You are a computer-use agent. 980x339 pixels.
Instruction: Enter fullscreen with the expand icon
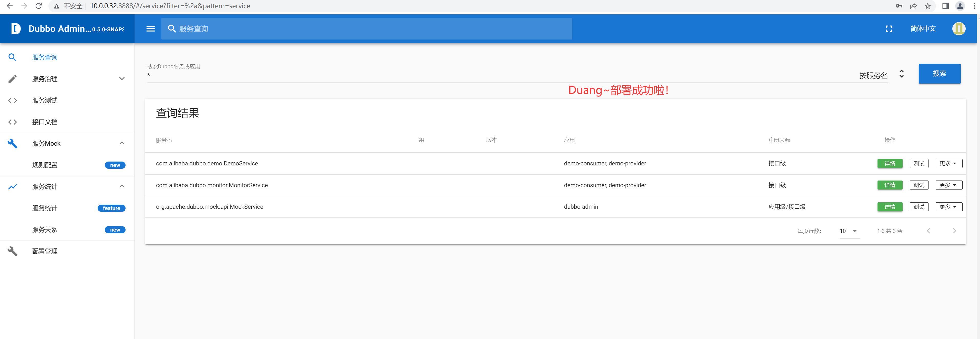[889, 29]
